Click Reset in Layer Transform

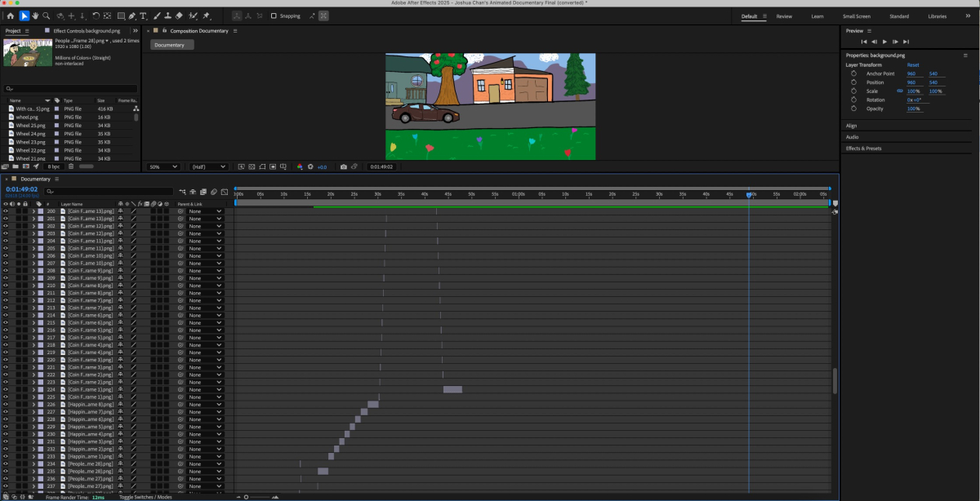point(912,64)
